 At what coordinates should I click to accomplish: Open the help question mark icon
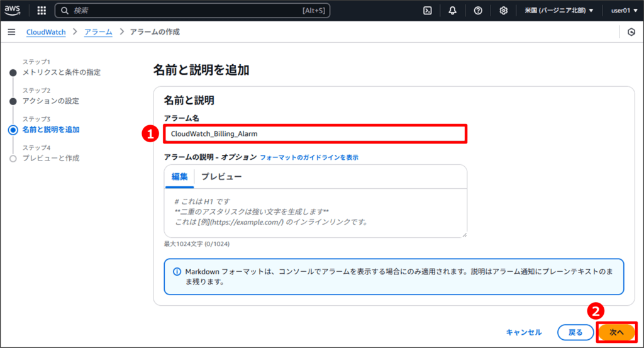tap(478, 11)
